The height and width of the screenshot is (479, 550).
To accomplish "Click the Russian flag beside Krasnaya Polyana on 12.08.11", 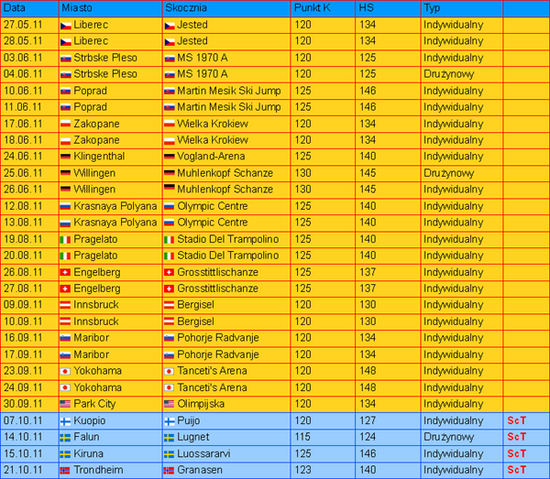I will 66,206.
